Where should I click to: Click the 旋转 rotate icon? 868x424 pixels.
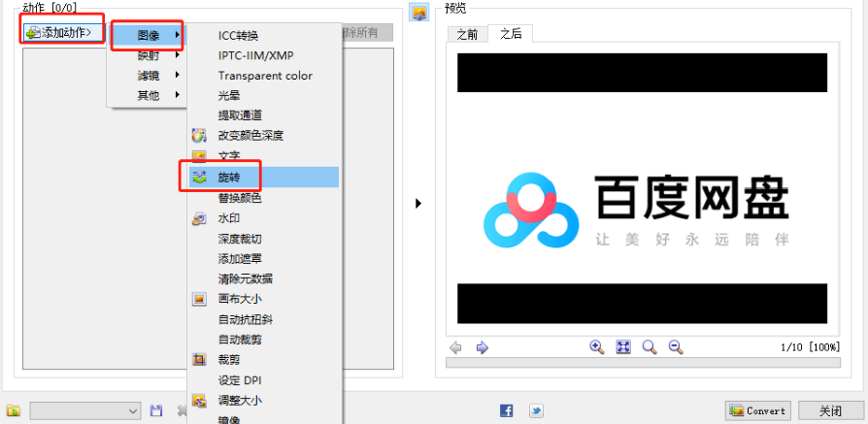199,178
